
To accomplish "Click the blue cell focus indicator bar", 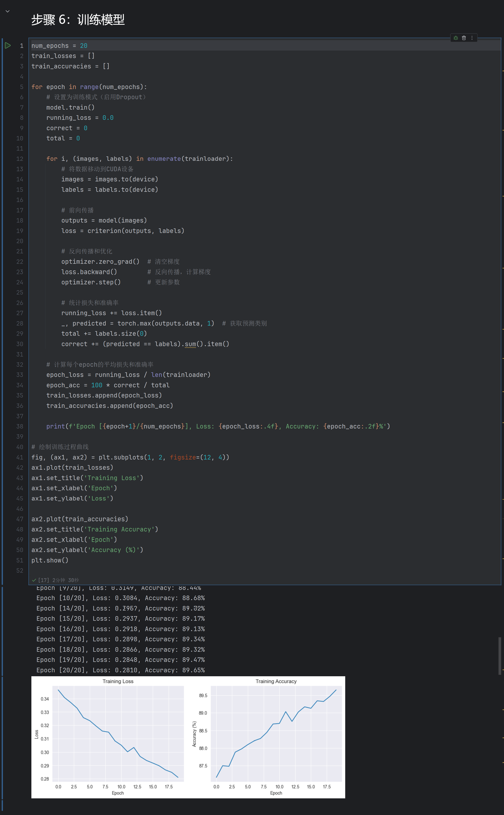I will coord(2,300).
